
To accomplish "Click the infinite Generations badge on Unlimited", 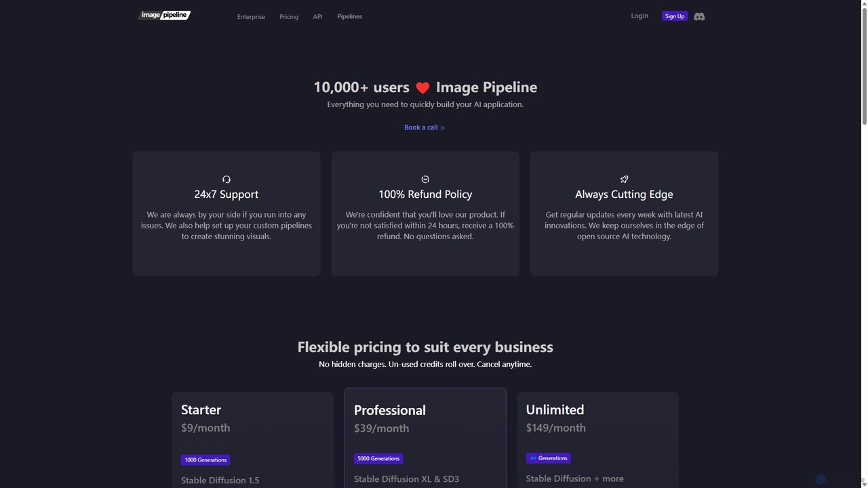I will (x=549, y=458).
